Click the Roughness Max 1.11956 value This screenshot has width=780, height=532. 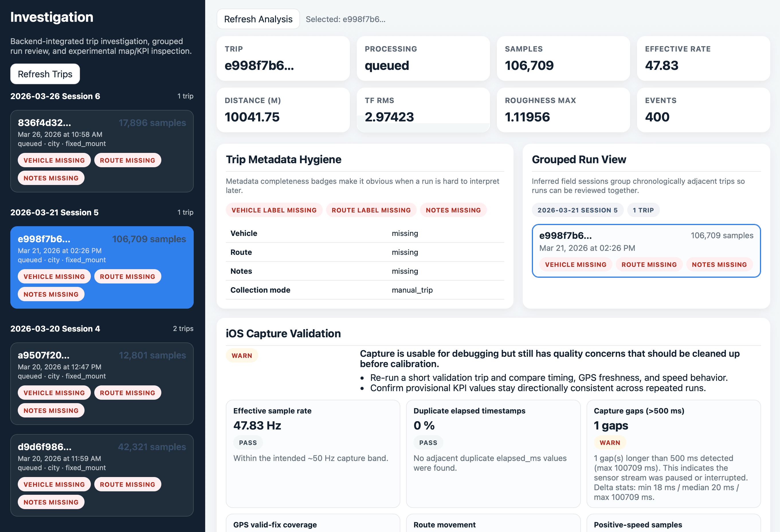point(527,117)
